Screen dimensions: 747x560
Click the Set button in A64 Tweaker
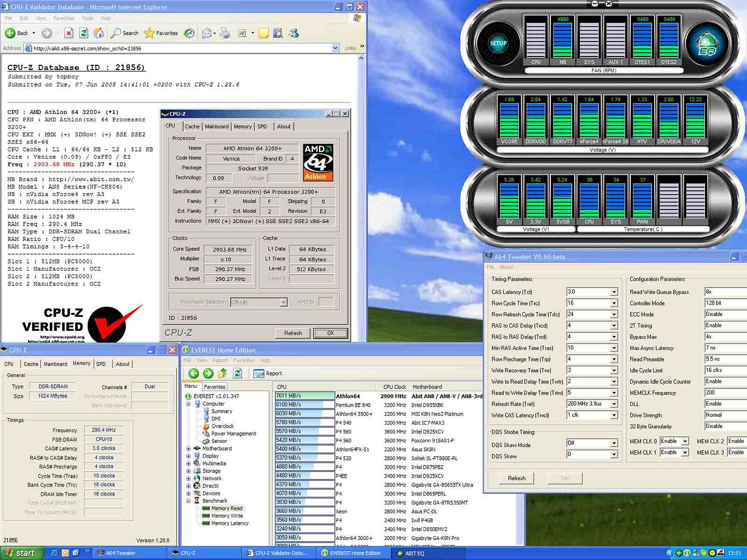coord(565,478)
